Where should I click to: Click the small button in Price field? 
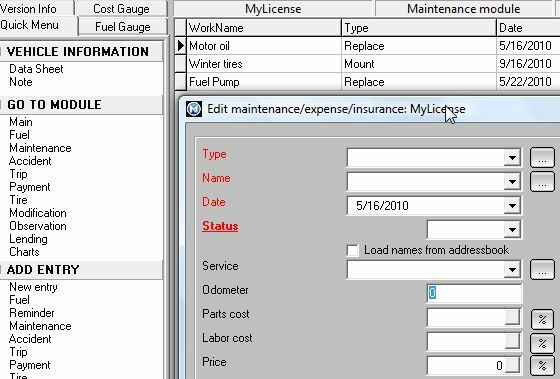(512, 365)
